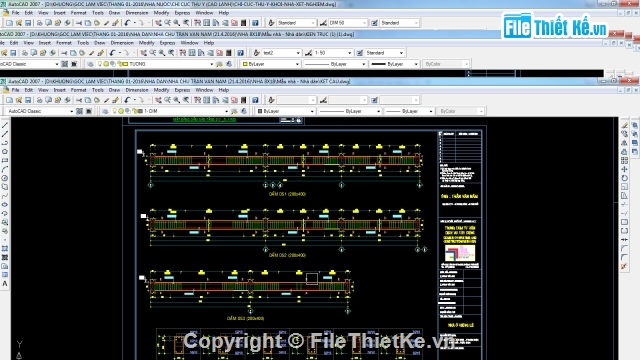640x360 pixels.
Task: Toggle the lightbulb for TUONG layer
Action: point(100,64)
